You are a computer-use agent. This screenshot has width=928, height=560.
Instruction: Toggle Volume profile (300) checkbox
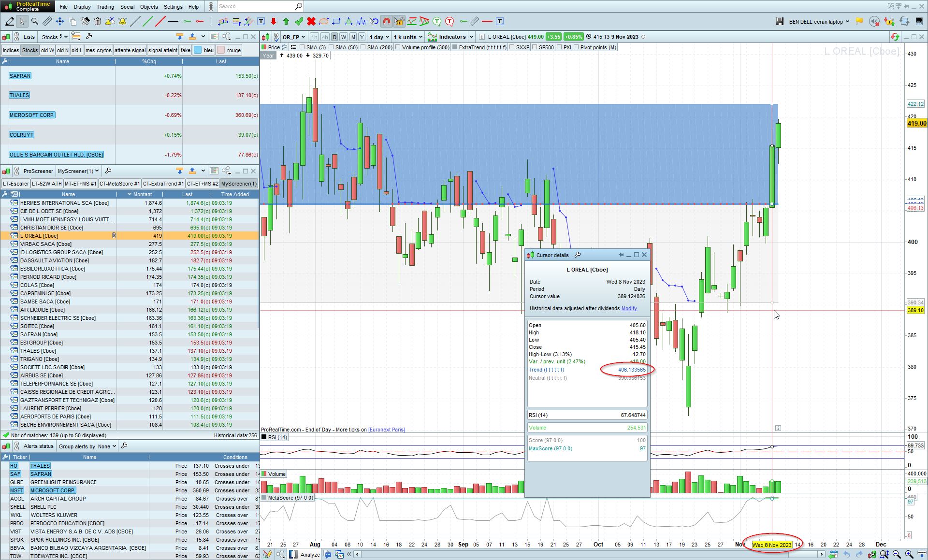398,47
